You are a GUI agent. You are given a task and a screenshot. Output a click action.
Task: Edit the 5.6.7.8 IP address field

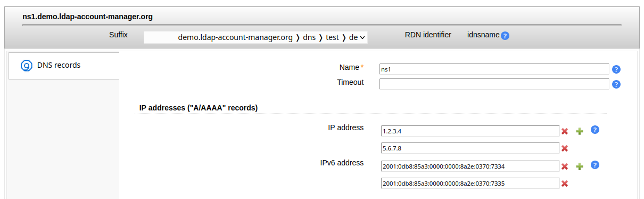pyautogui.click(x=470, y=148)
